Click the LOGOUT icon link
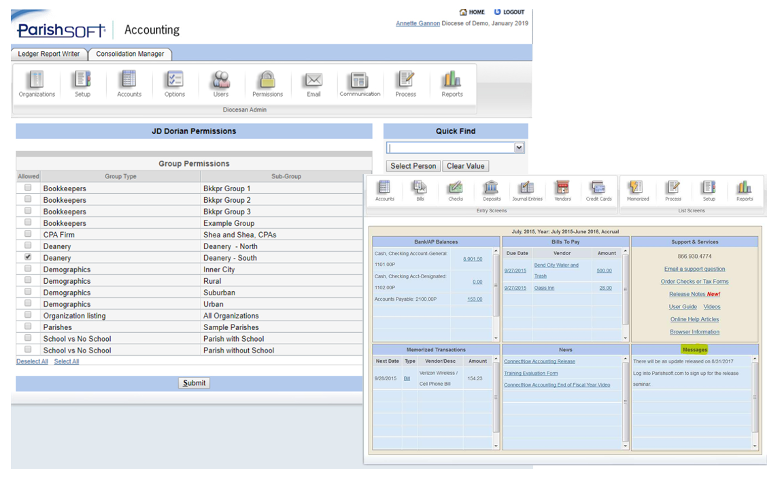 coord(509,12)
